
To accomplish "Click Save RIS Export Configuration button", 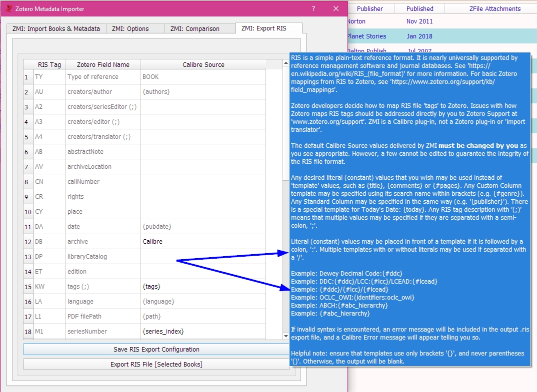I will point(156,349).
